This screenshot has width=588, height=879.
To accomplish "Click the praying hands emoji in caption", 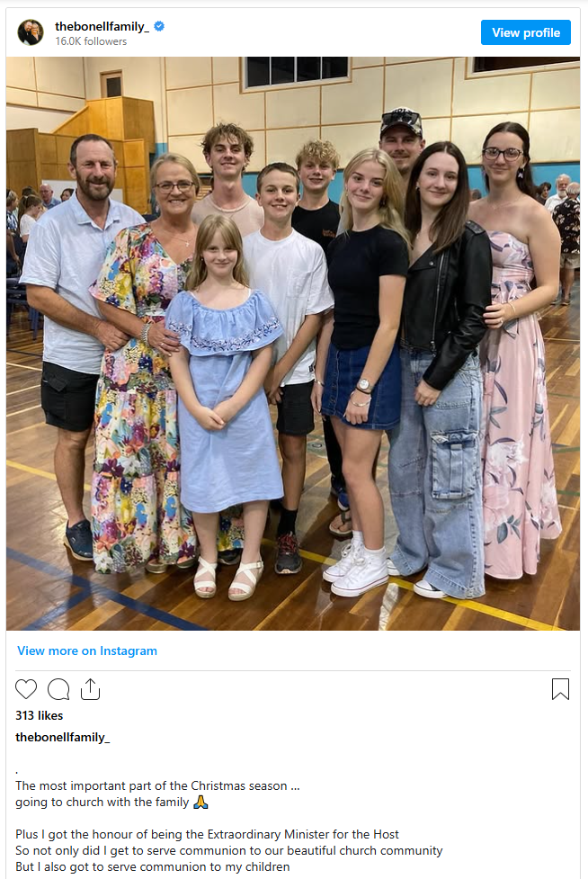I will pos(200,803).
